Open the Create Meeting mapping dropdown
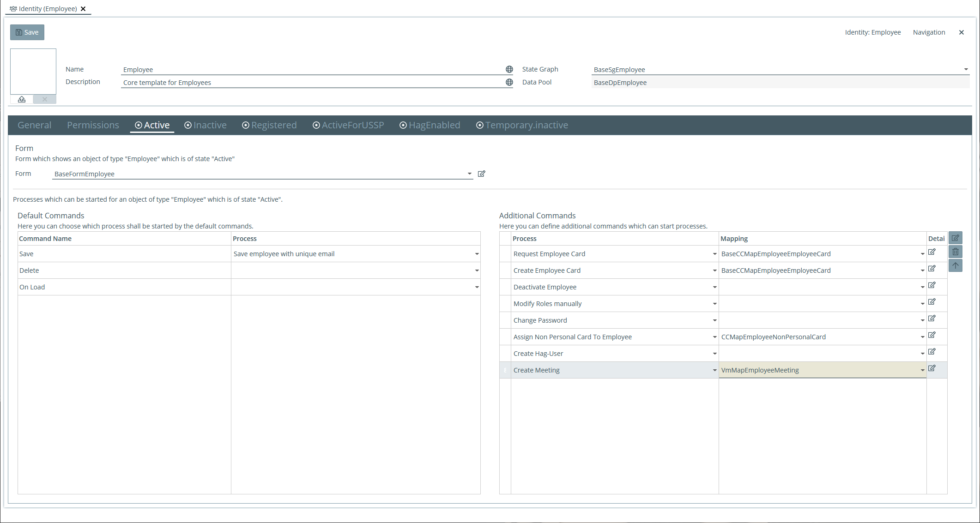980x523 pixels. point(922,370)
